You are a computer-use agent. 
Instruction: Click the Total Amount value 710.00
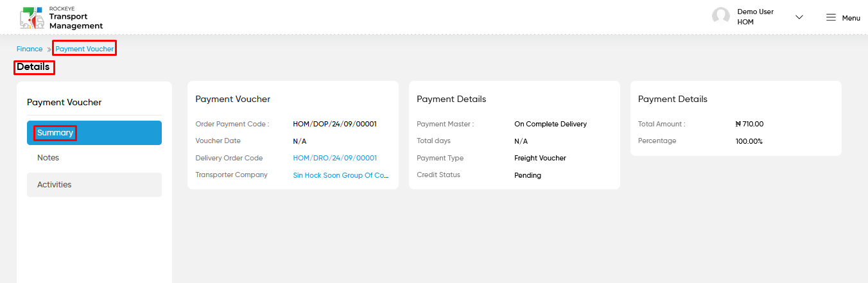(749, 124)
